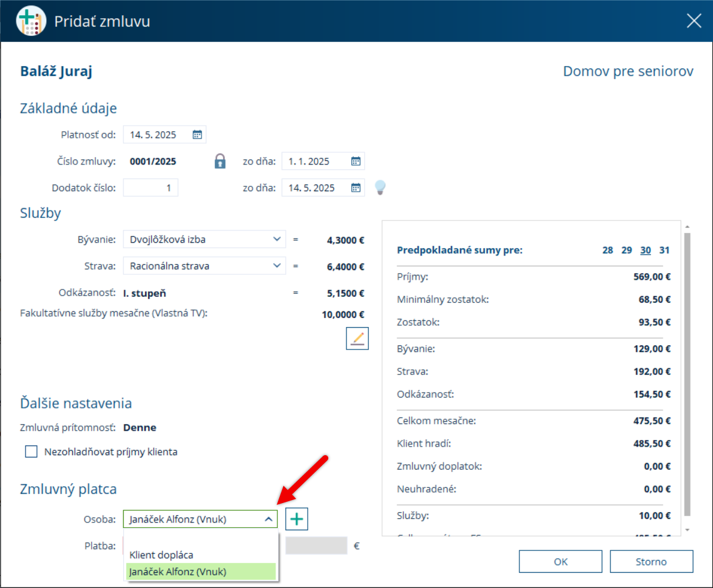Image resolution: width=713 pixels, height=588 pixels.
Task: Add new payer with green plus button
Action: [x=297, y=519]
